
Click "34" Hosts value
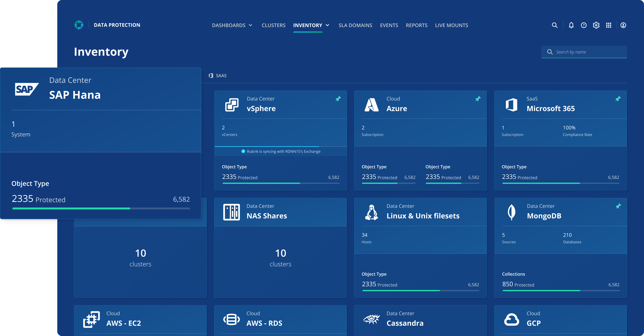pos(364,235)
